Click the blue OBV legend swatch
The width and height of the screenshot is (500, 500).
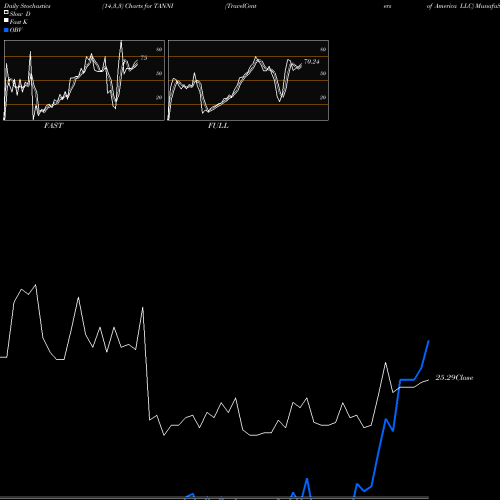pos(6,30)
